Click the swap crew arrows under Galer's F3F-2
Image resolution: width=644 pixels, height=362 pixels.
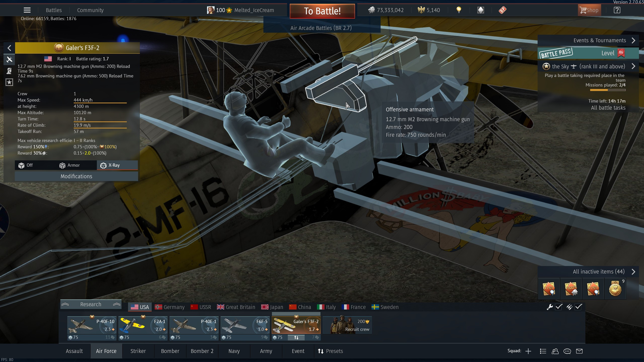[x=296, y=338]
